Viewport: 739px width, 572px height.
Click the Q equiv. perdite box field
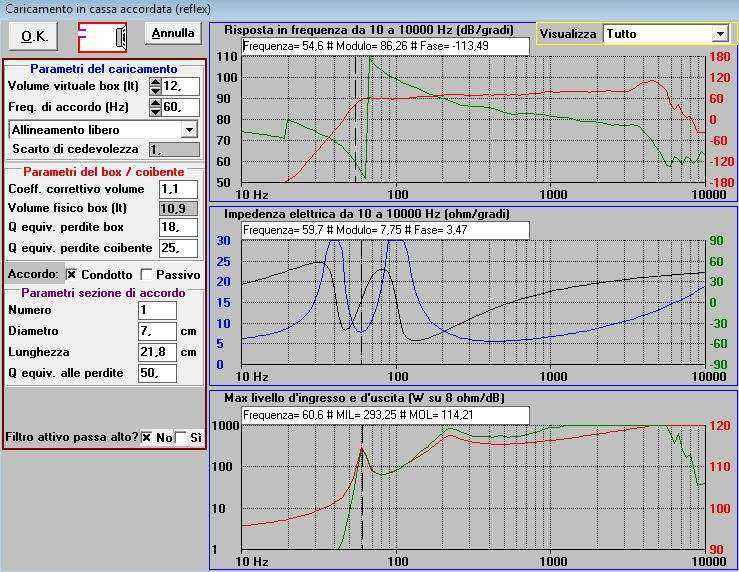click(178, 228)
